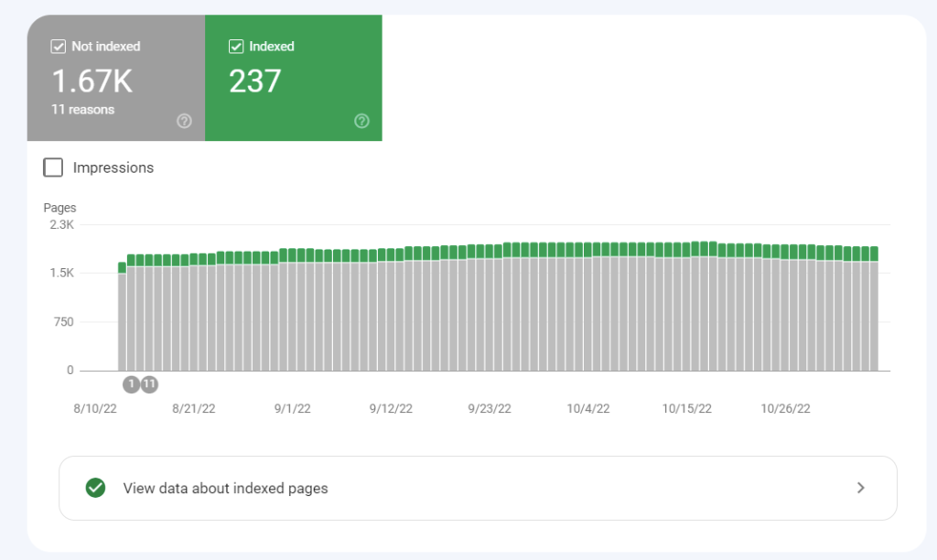This screenshot has width=937, height=560.
Task: Click the 9/23/22 date axis label
Action: [490, 409]
